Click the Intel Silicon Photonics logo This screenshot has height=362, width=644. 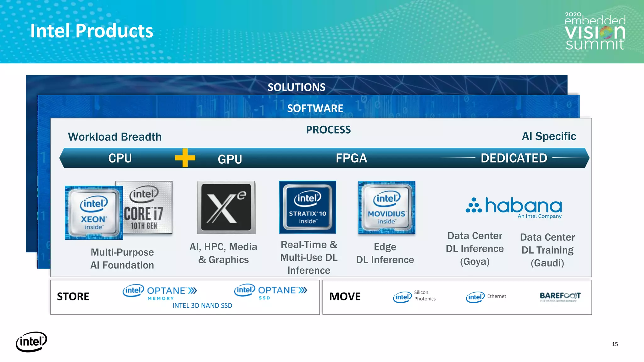click(x=414, y=296)
